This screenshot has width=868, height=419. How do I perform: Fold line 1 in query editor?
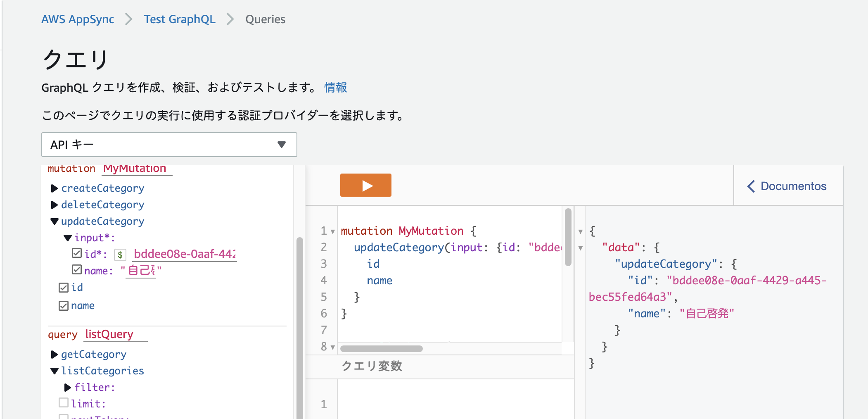(333, 232)
